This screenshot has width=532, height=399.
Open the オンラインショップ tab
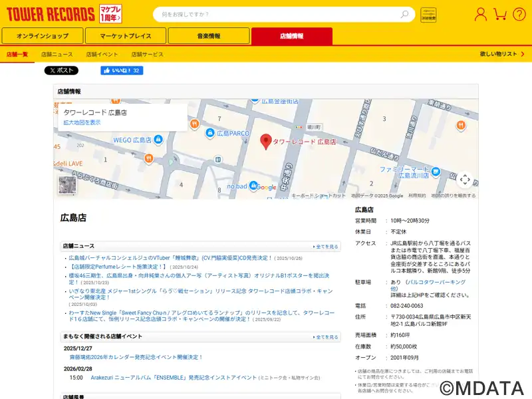coord(43,36)
